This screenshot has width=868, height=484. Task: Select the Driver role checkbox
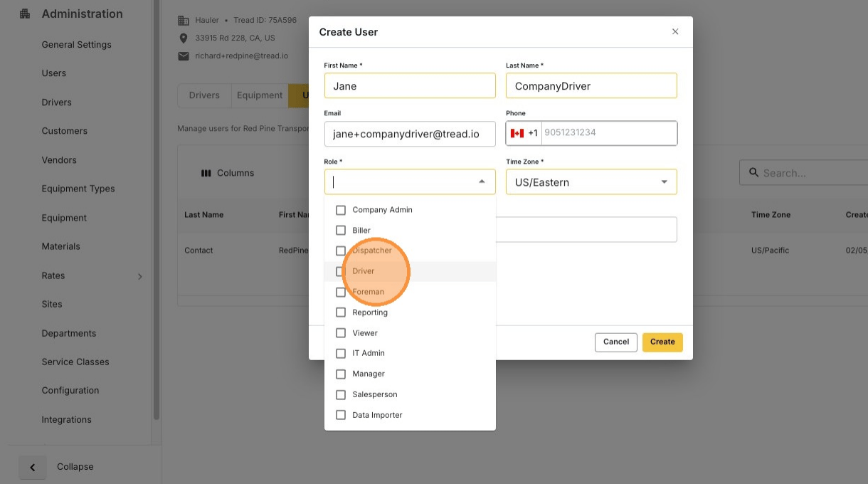pyautogui.click(x=341, y=271)
